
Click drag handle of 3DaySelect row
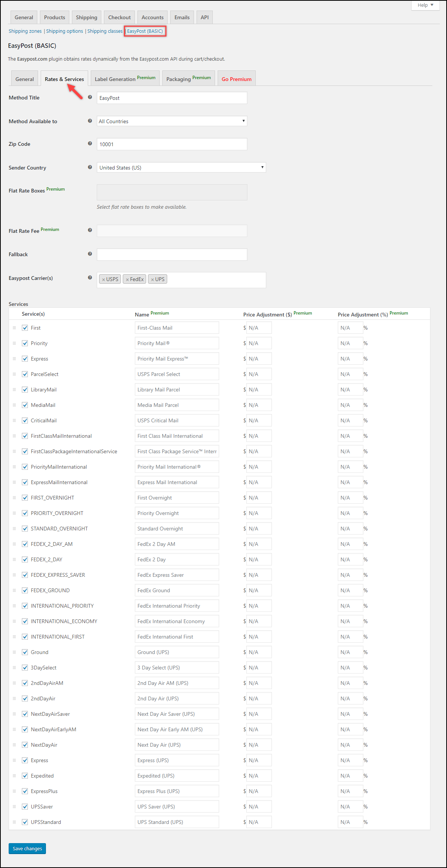[14, 668]
